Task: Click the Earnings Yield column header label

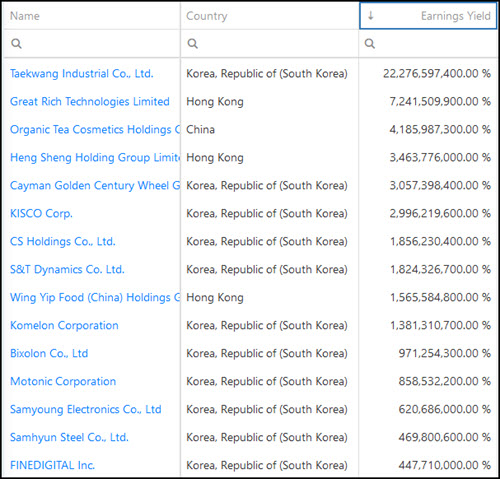Action: click(456, 16)
